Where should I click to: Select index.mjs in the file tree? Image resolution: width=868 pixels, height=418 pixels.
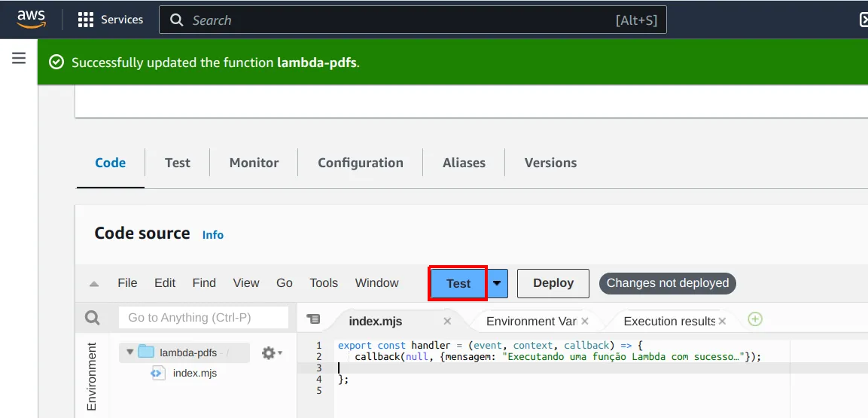pos(195,373)
